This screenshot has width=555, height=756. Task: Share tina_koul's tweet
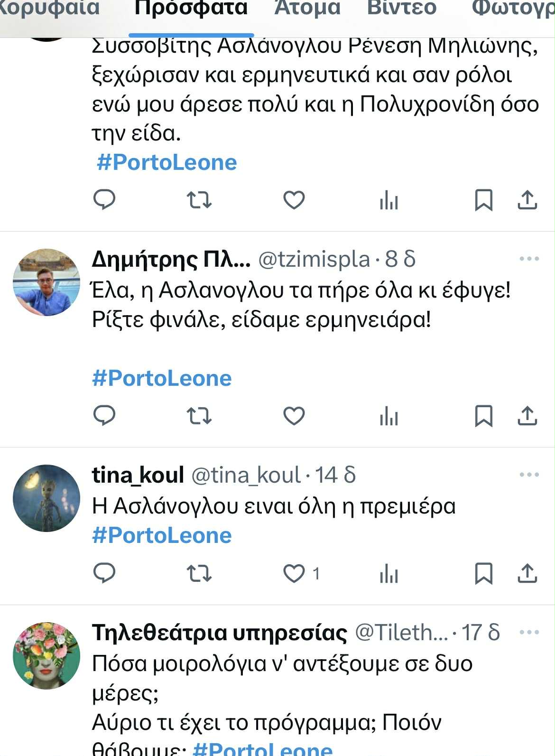tap(527, 573)
